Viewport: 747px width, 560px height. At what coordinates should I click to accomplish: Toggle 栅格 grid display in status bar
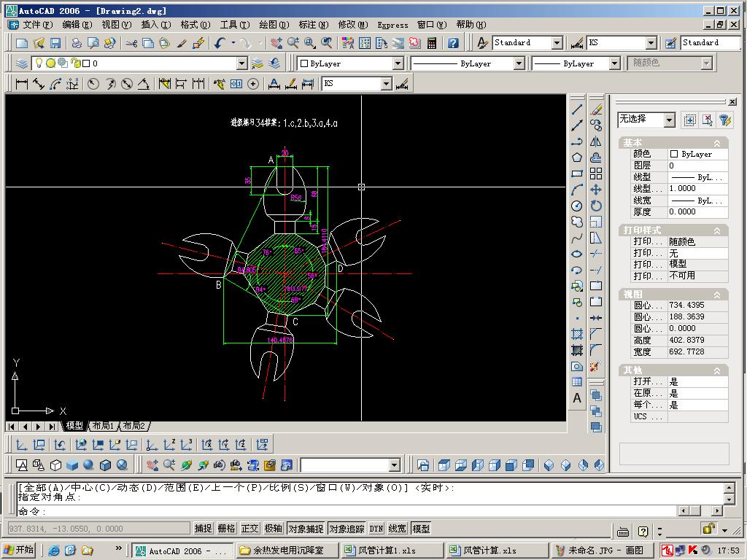(226, 529)
